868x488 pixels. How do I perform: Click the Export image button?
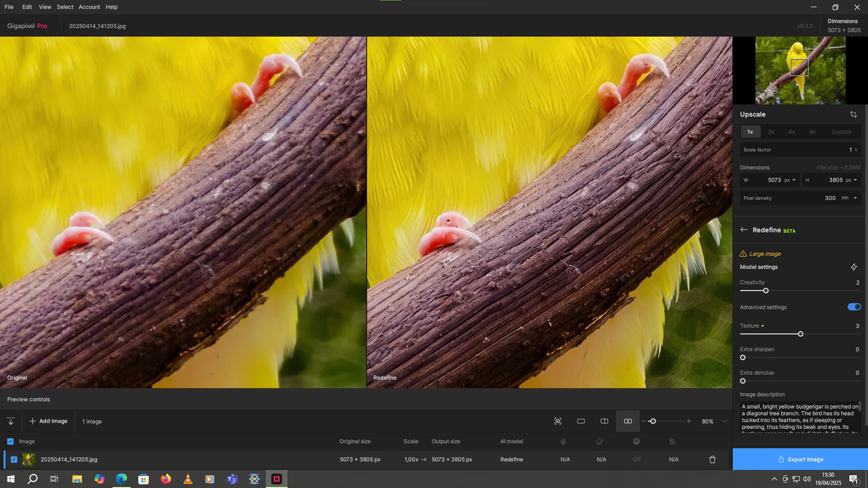[x=800, y=459]
